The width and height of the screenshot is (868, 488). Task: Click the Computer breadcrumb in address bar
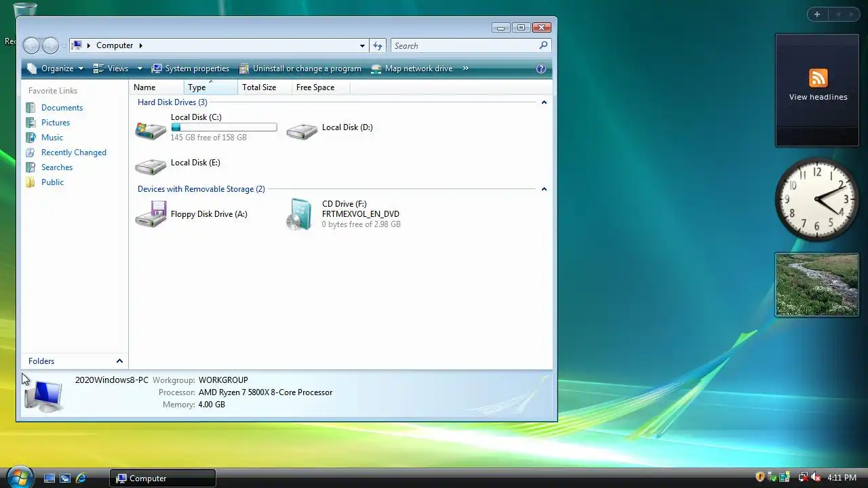point(115,45)
